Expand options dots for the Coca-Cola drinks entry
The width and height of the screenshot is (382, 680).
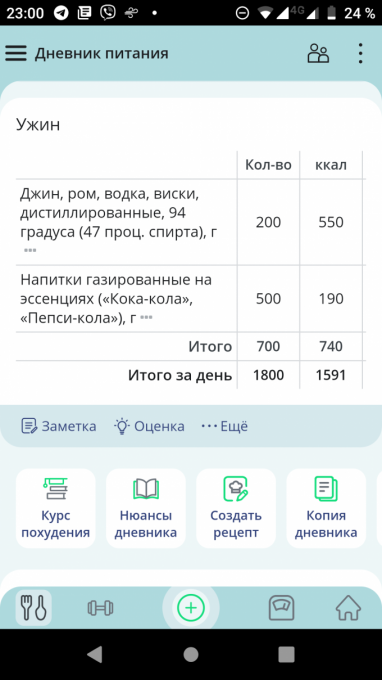click(x=147, y=318)
